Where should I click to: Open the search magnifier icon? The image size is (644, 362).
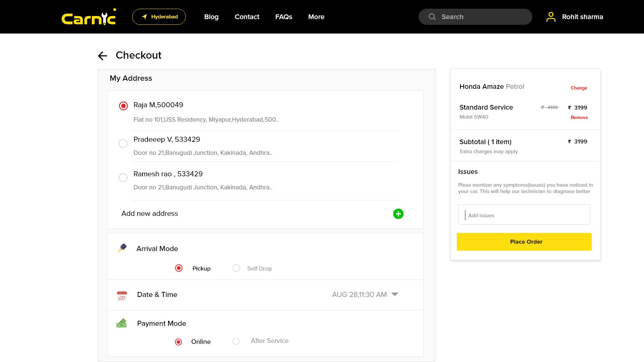(432, 17)
